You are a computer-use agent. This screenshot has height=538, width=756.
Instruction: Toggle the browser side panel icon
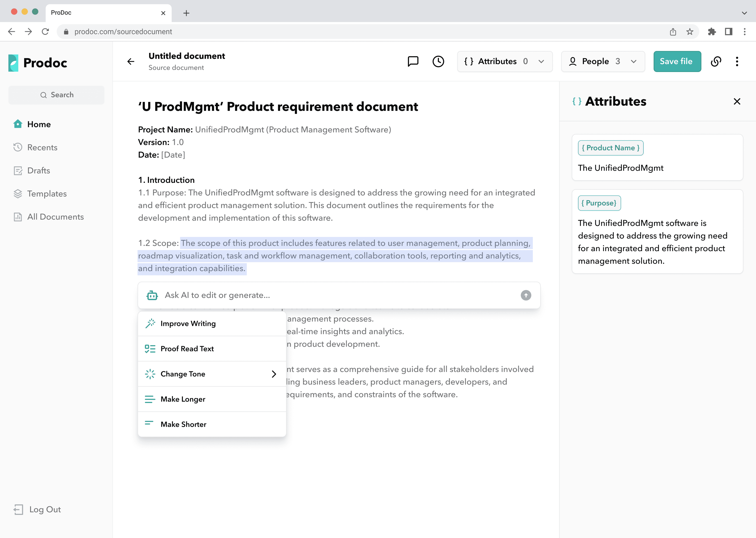click(728, 31)
